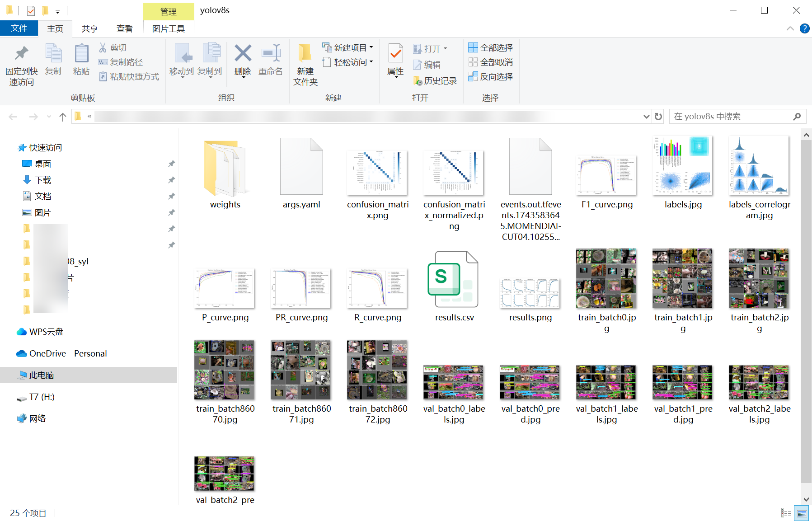
Task: Click the Paste (粘贴) ribbon icon
Action: tap(81, 60)
